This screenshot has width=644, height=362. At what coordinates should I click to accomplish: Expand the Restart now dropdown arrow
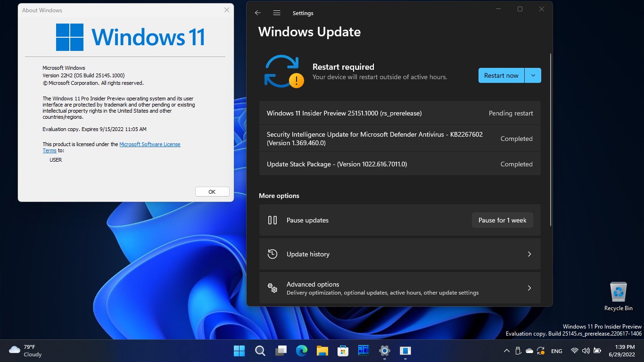click(x=533, y=75)
